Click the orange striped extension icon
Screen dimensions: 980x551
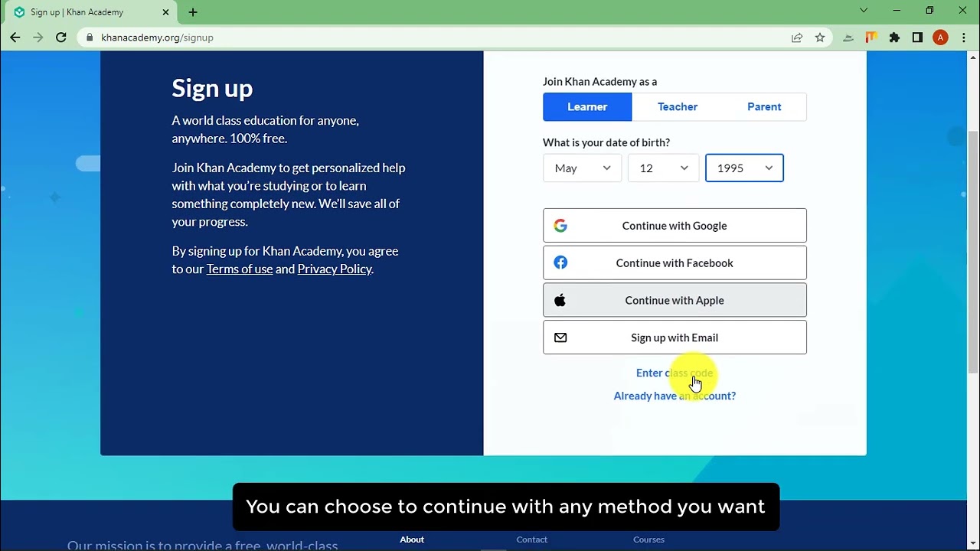pos(871,37)
